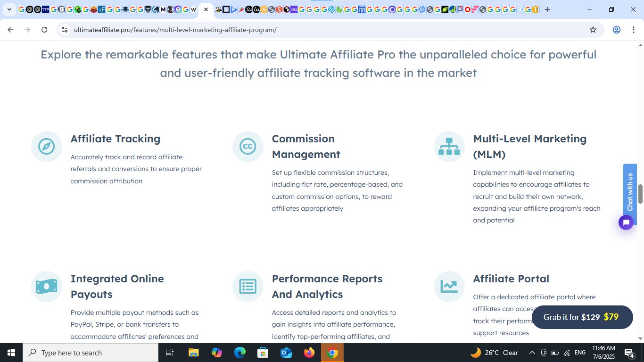This screenshot has width=644, height=362.
Task: Open the Chrome three-dot menu
Action: [634, 30]
